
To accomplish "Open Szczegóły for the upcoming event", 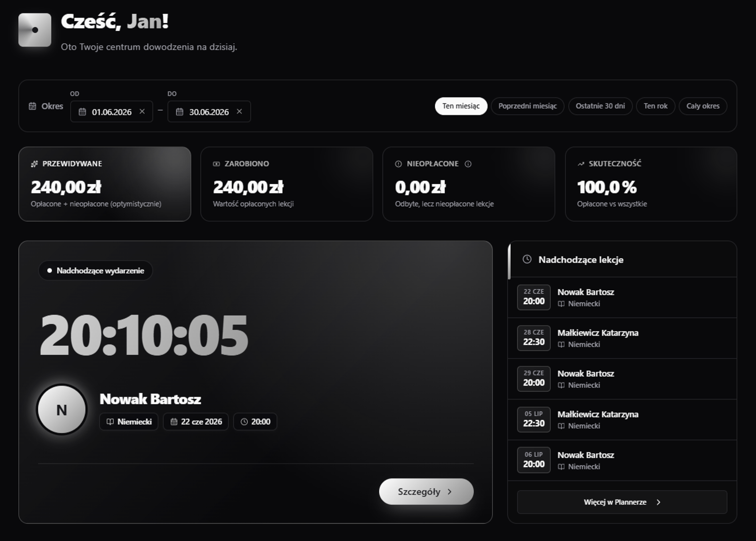I will pyautogui.click(x=426, y=492).
